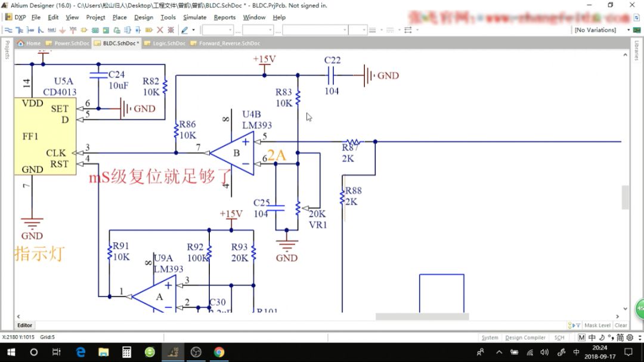Open the System panel button
This screenshot has width=644, height=362.
(x=490, y=338)
